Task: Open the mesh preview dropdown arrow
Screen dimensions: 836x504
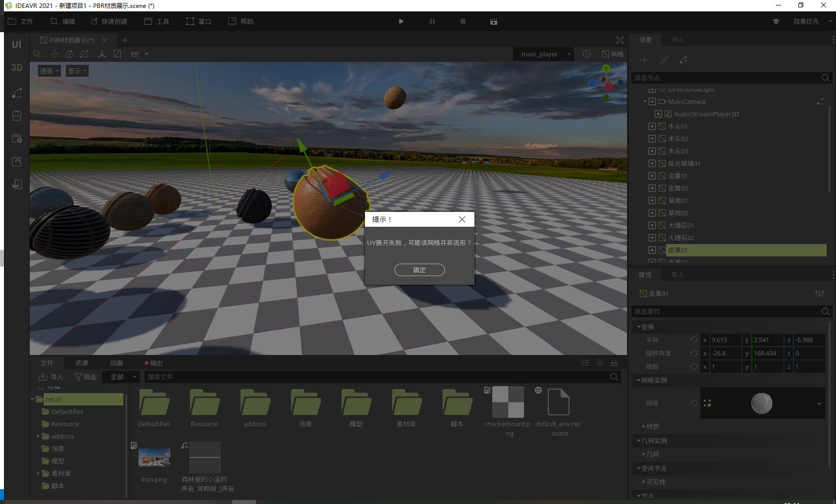Action: click(x=819, y=403)
